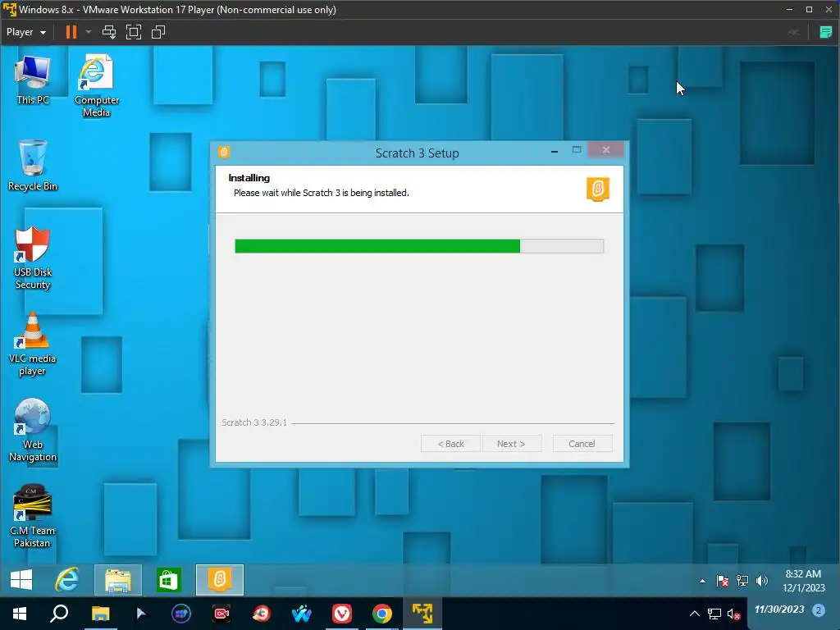Open the host muted volume icon
This screenshot has width=840, height=630.
click(733, 614)
